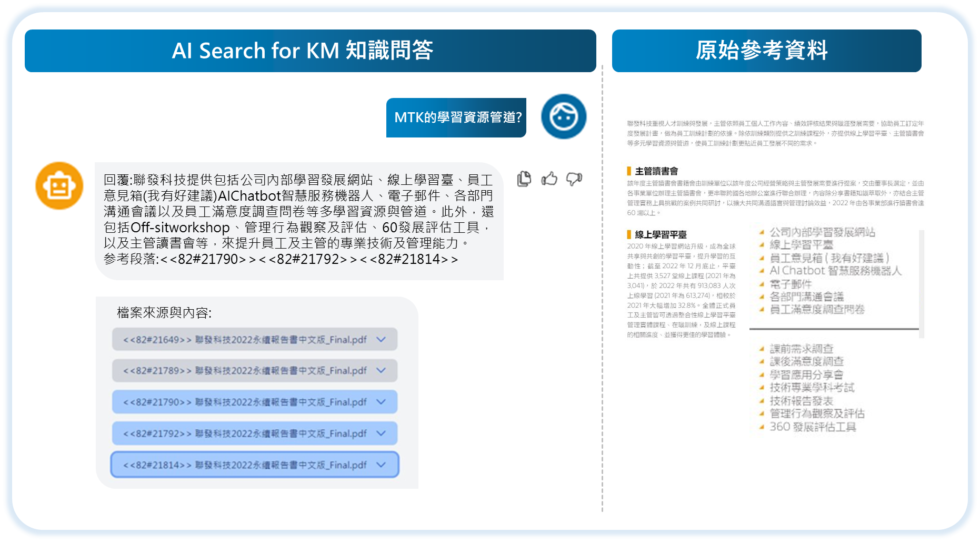Click list item AI Chatbot 智慧服務機器人
Screen dimensions: 980x542
836,271
